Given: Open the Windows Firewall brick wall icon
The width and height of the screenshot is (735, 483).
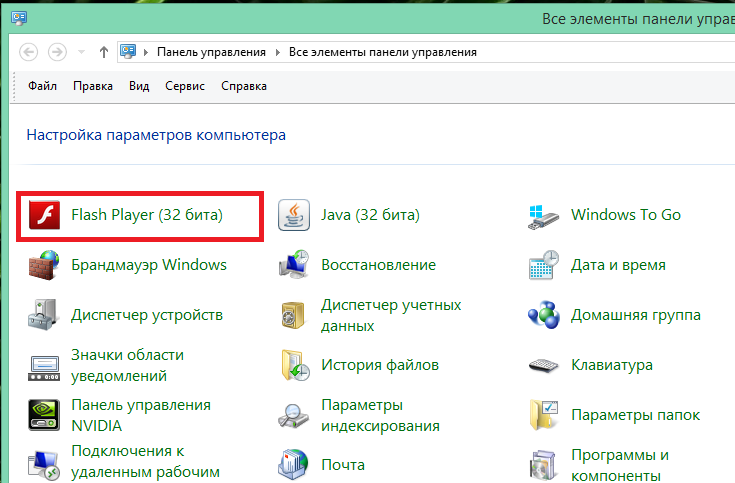Looking at the screenshot, I should [x=44, y=265].
